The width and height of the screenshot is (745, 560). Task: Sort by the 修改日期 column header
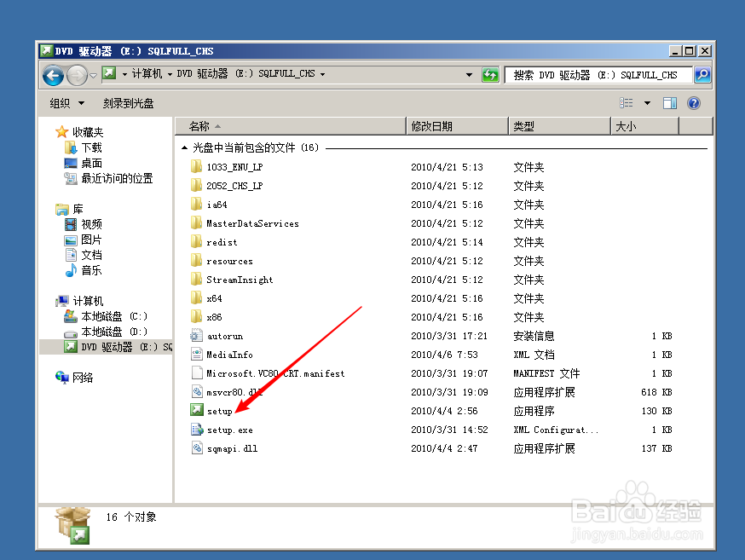click(457, 126)
